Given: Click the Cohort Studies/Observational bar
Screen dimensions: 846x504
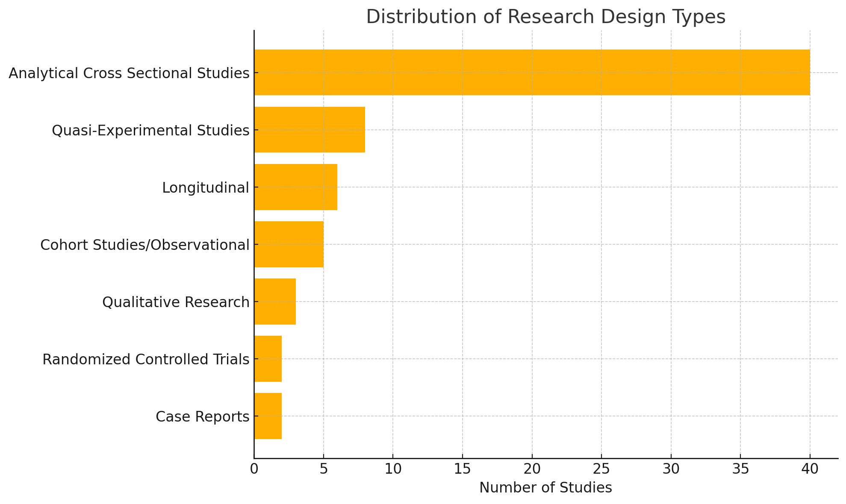Looking at the screenshot, I should point(289,244).
